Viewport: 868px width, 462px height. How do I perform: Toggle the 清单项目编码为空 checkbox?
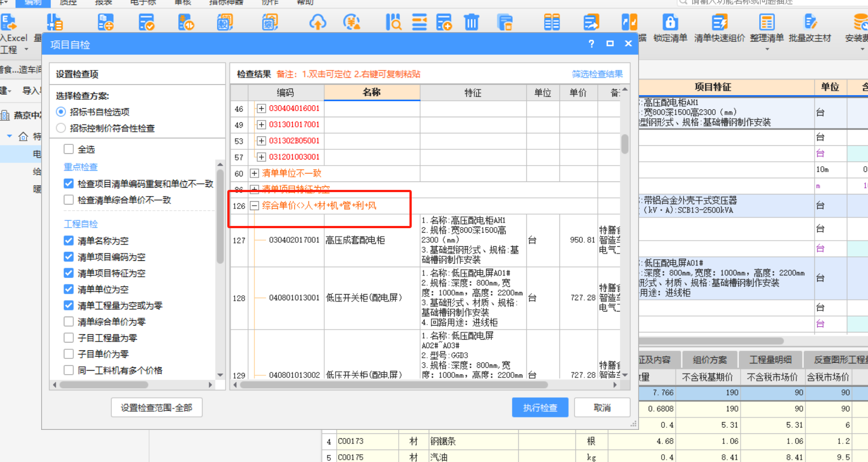point(69,257)
